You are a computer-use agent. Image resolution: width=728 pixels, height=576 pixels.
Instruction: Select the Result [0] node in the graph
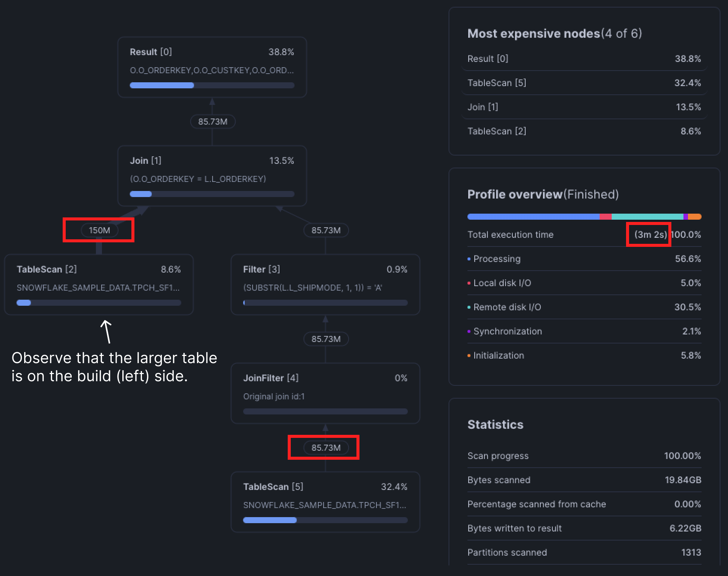[x=212, y=67]
